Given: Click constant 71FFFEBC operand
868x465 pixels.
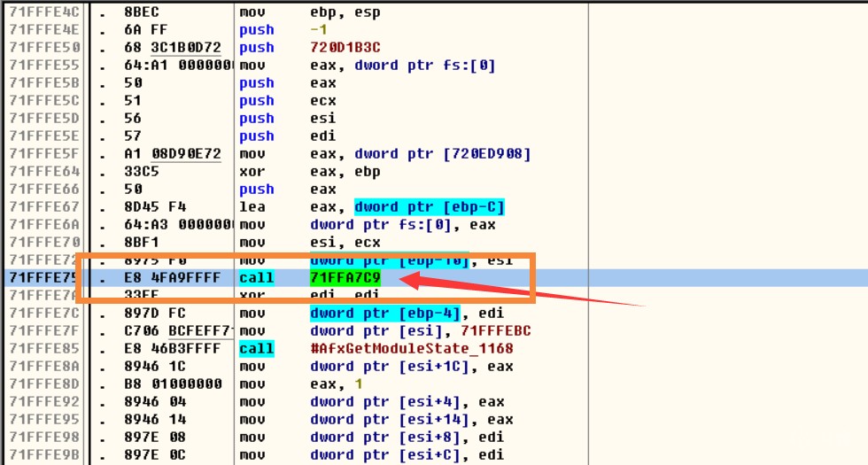Looking at the screenshot, I should [x=496, y=330].
